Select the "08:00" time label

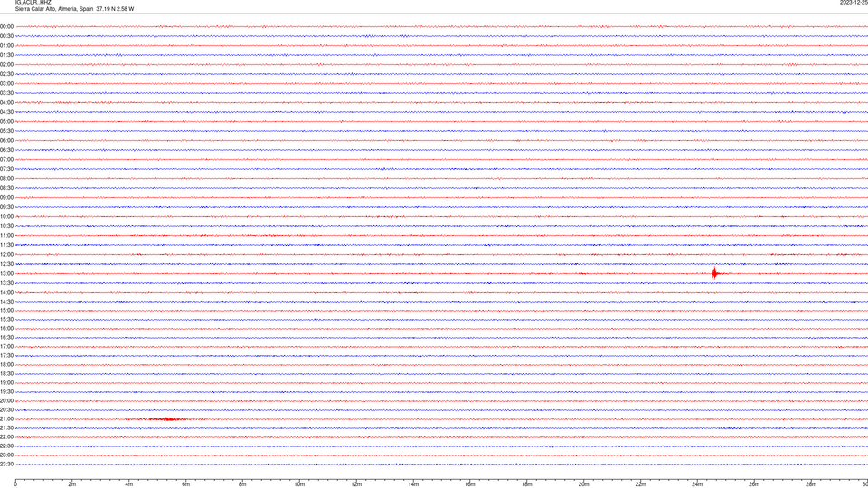pos(6,179)
